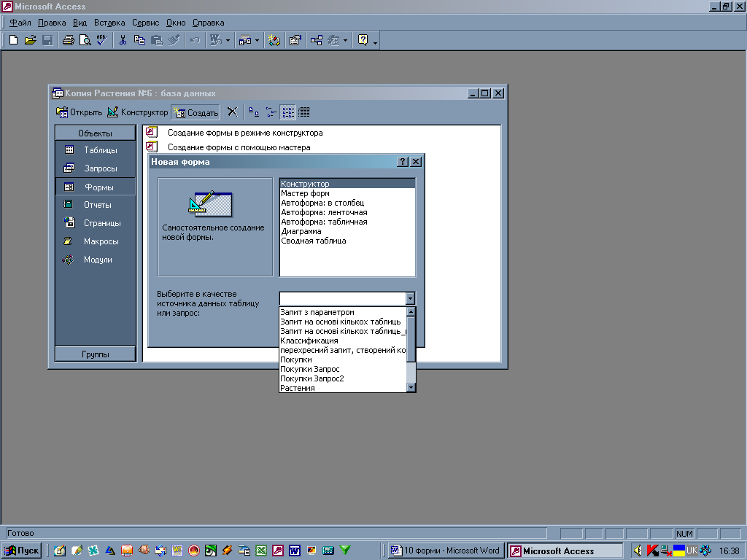Click the data source combo box text field

coord(343,298)
